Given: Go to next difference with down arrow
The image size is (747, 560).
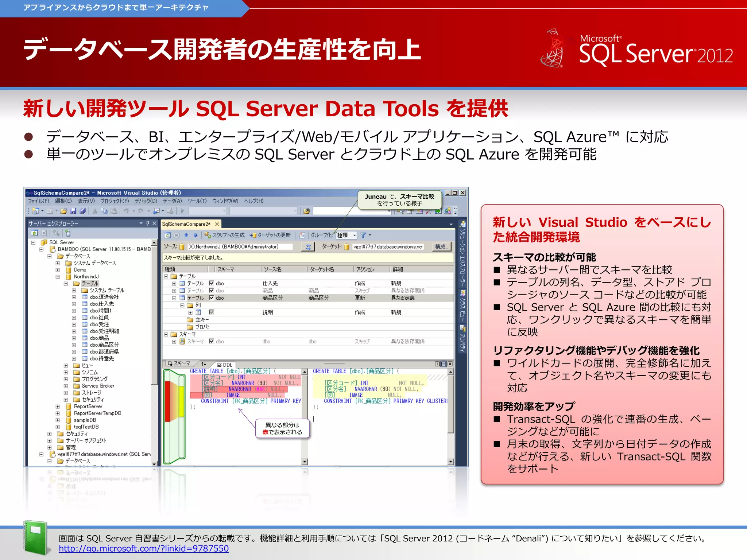Looking at the screenshot, I should (196, 235).
